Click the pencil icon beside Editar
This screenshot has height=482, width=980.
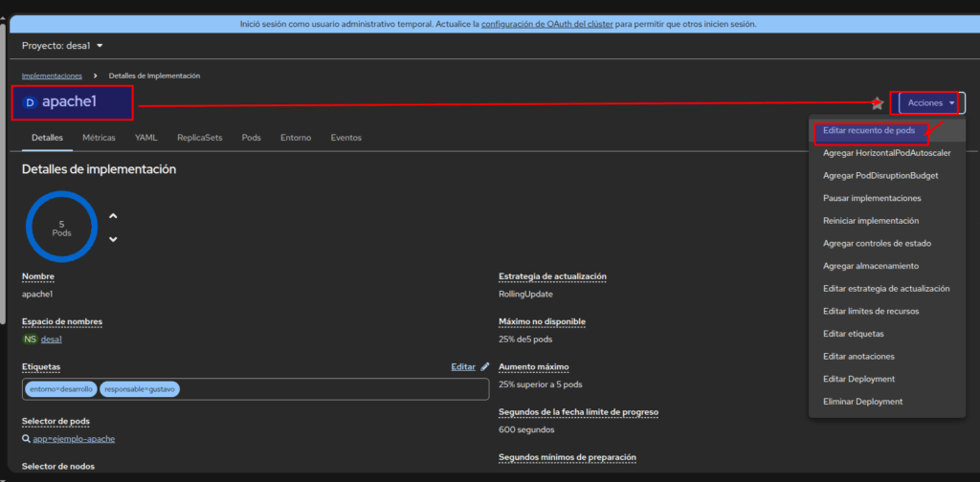click(x=485, y=366)
